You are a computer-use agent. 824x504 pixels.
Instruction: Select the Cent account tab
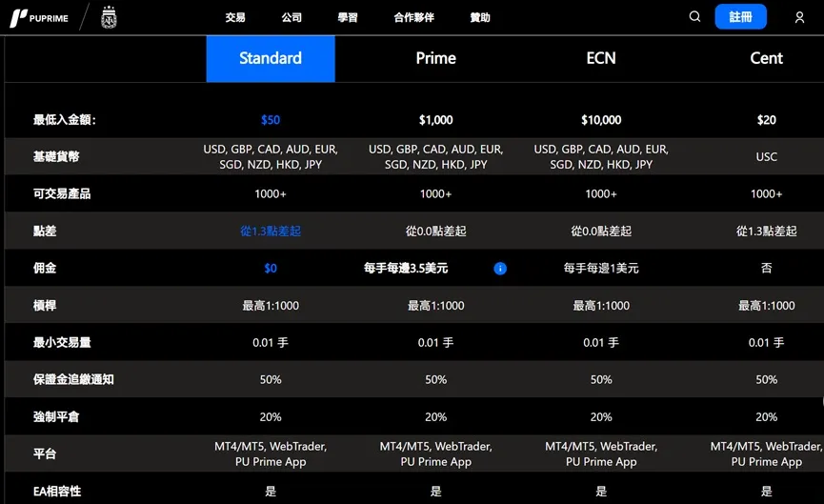coord(766,58)
